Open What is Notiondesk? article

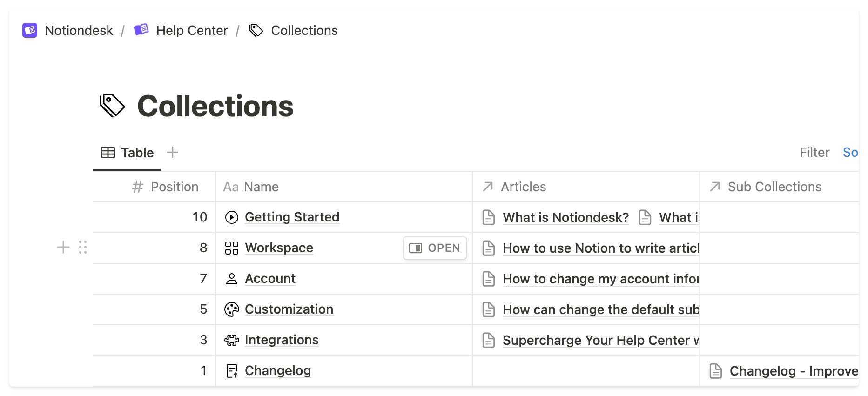coord(566,217)
